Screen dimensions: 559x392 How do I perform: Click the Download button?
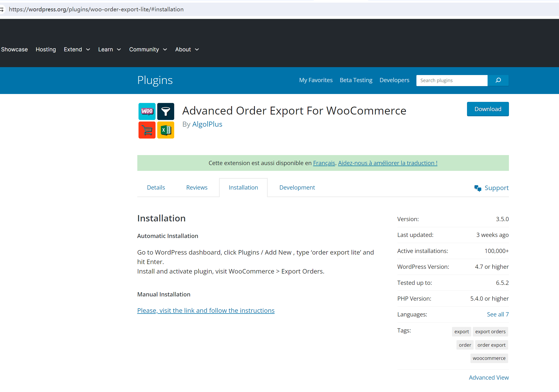[488, 109]
